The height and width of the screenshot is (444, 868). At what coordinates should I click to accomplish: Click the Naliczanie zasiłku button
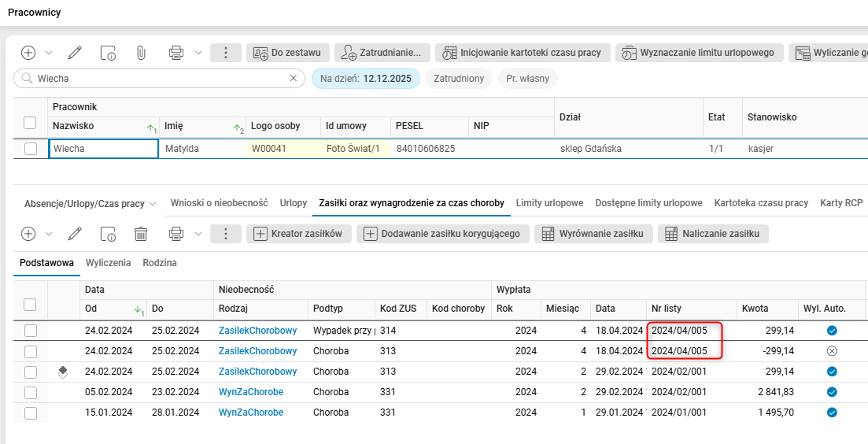click(713, 234)
